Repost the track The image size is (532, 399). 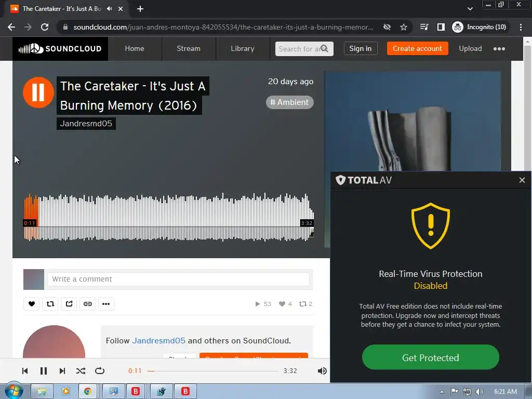(x=50, y=303)
